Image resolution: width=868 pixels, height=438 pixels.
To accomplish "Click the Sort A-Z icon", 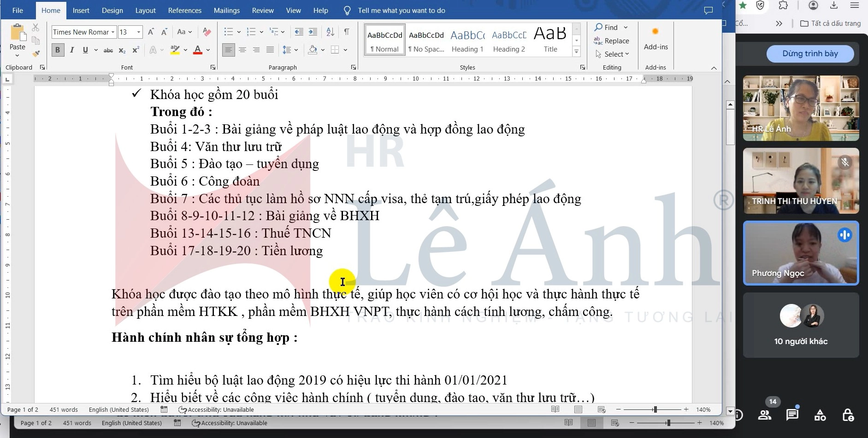I will coord(330,32).
